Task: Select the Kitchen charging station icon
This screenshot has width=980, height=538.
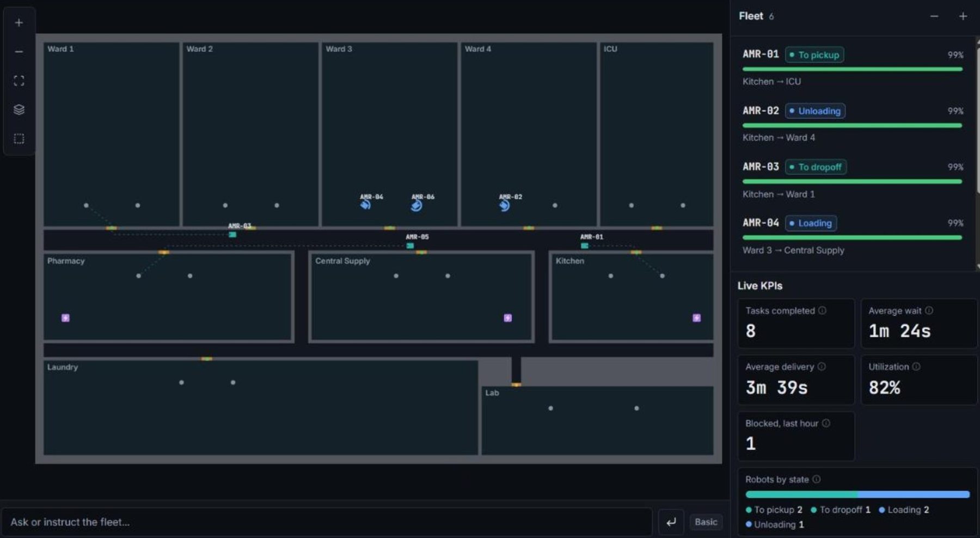Action: [x=696, y=318]
